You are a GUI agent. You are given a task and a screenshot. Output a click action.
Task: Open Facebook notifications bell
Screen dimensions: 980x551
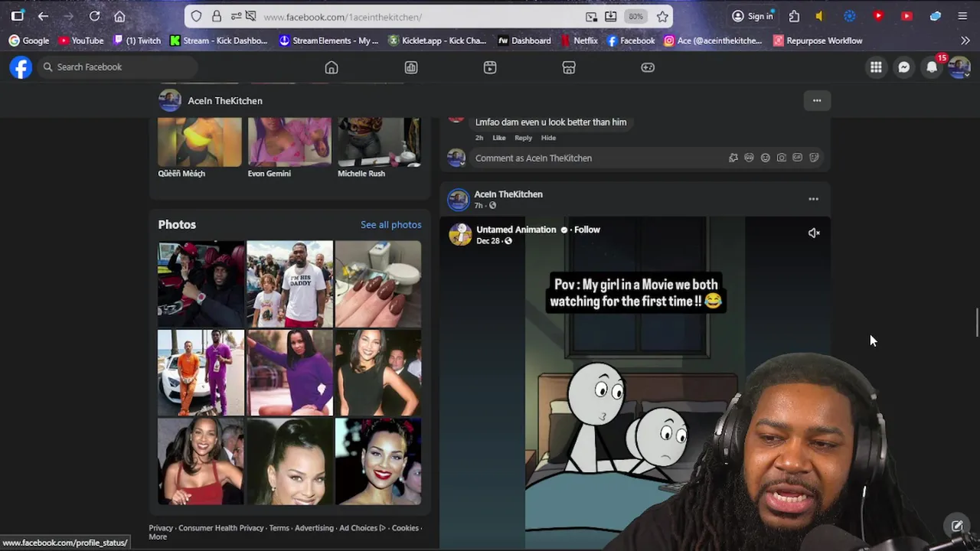click(932, 67)
